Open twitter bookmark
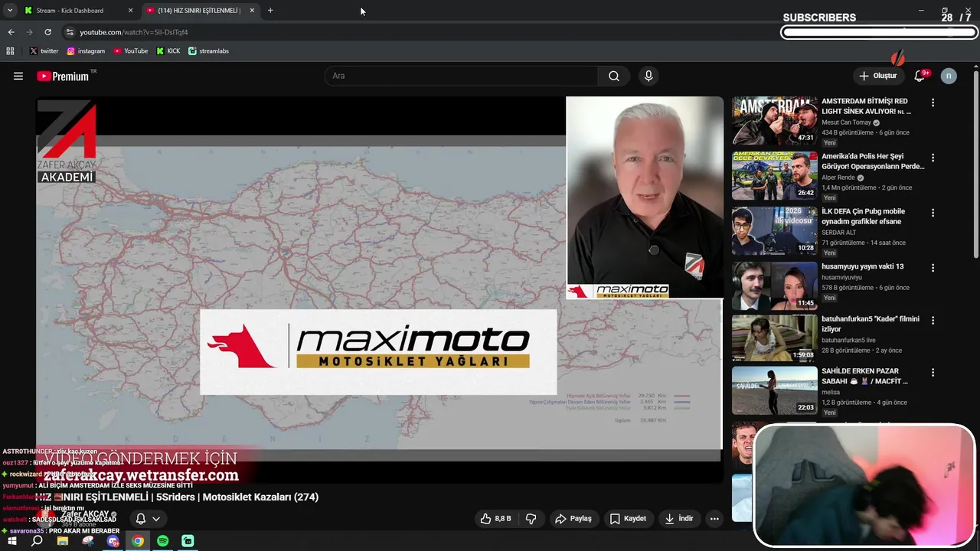This screenshot has height=551, width=980. click(x=44, y=51)
